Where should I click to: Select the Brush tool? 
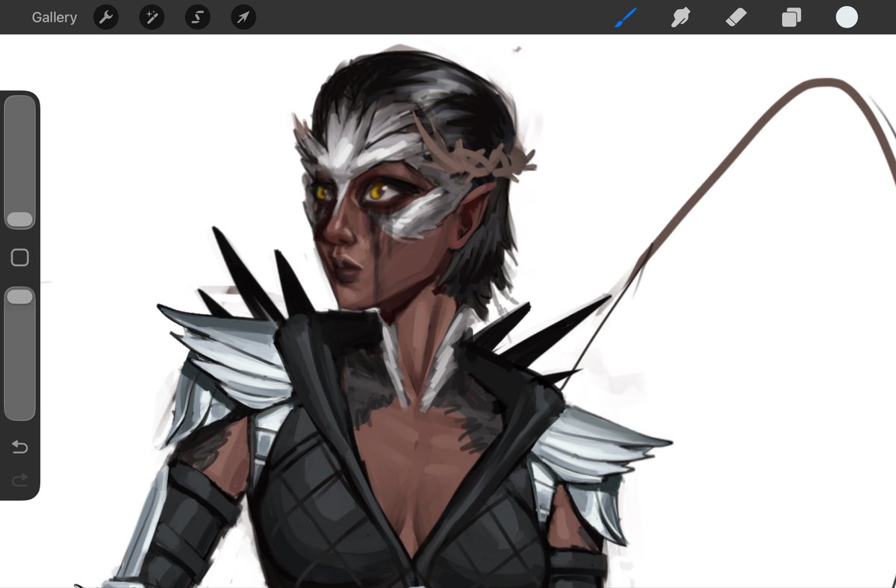(x=625, y=17)
